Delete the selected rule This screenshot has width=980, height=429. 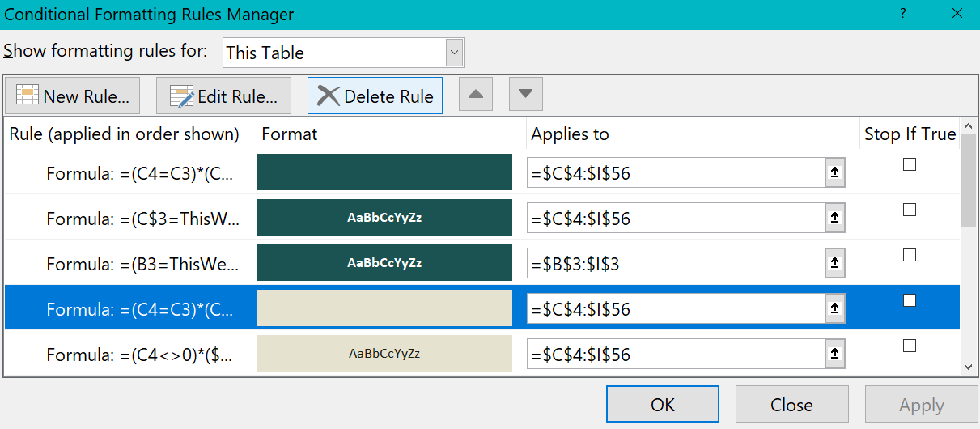[375, 96]
